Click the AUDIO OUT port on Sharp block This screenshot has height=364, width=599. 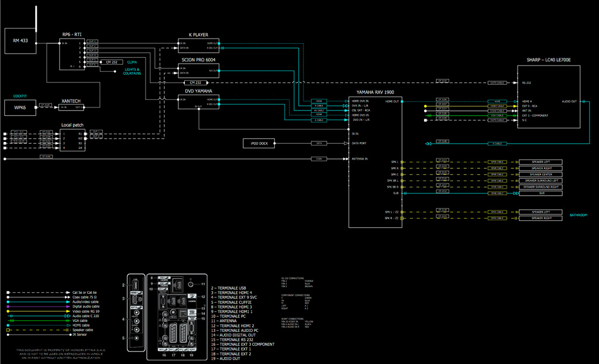569,102
